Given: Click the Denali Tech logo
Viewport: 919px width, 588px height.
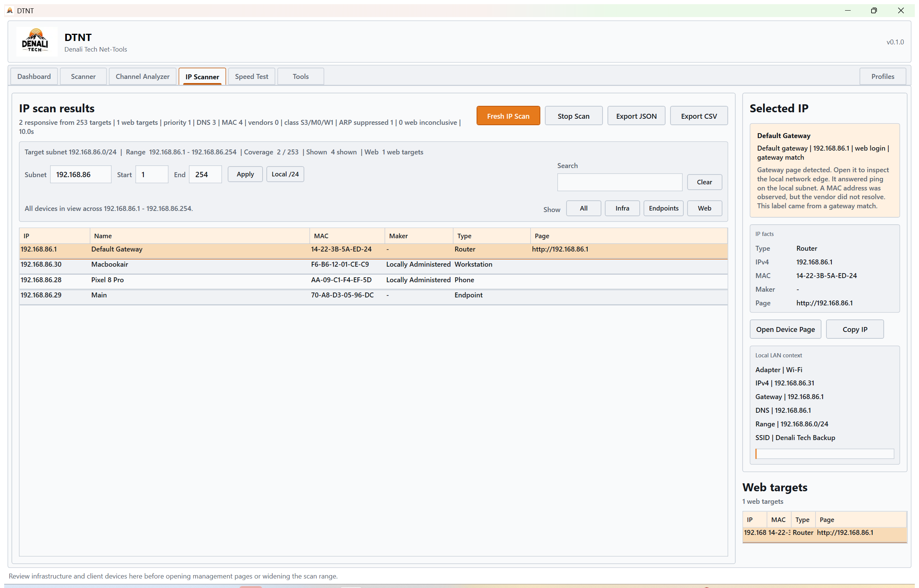Looking at the screenshot, I should pos(36,41).
